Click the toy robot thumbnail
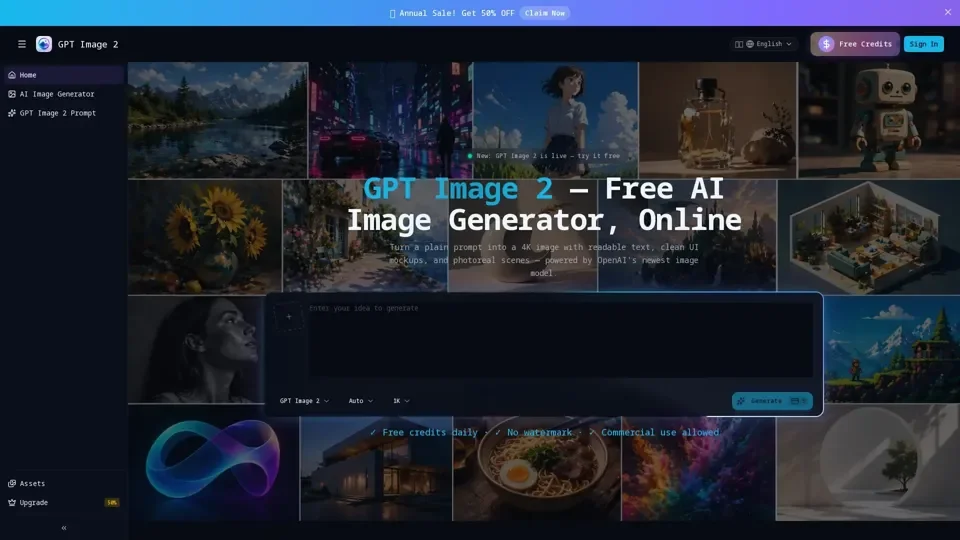The width and height of the screenshot is (960, 540). [879, 120]
